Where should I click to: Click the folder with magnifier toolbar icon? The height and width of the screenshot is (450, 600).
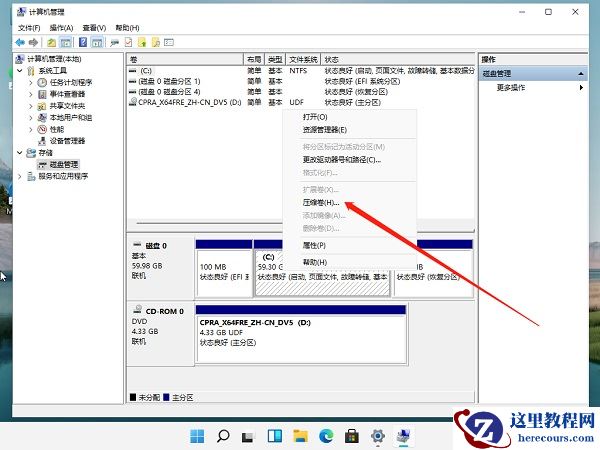pyautogui.click(x=156, y=42)
